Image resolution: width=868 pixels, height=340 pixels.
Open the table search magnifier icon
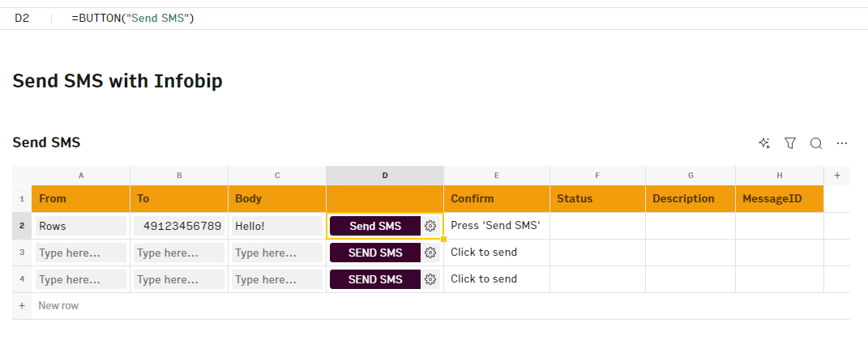pos(816,143)
